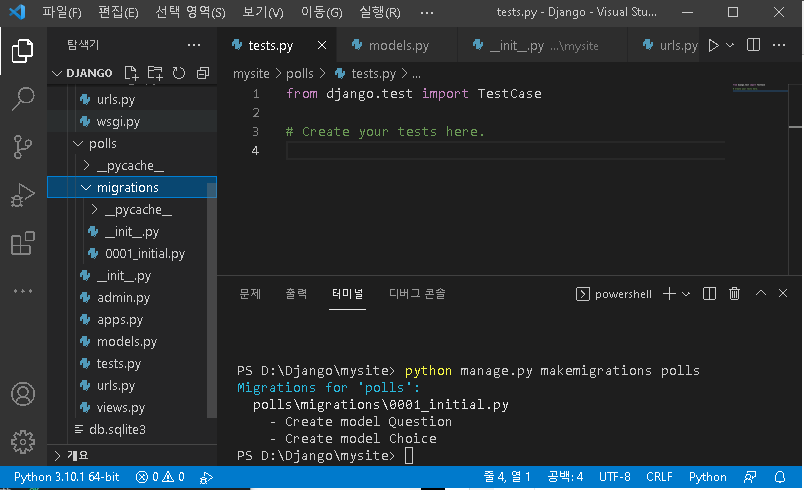The height and width of the screenshot is (490, 804).
Task: Split the terminal pane
Action: click(709, 294)
